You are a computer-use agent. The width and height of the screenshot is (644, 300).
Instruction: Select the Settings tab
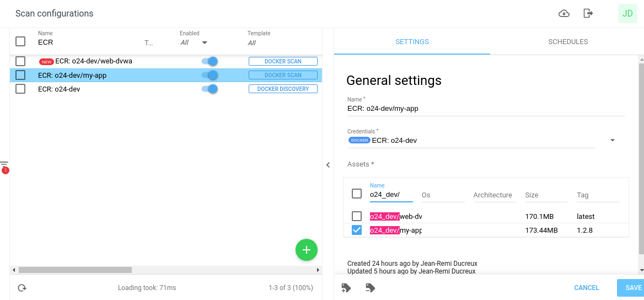412,42
